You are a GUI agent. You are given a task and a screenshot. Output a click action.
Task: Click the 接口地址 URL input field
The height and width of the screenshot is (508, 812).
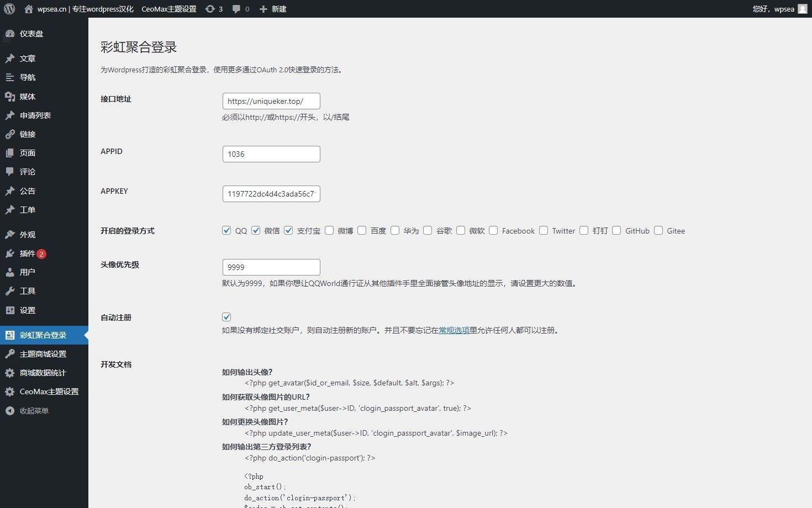[271, 101]
